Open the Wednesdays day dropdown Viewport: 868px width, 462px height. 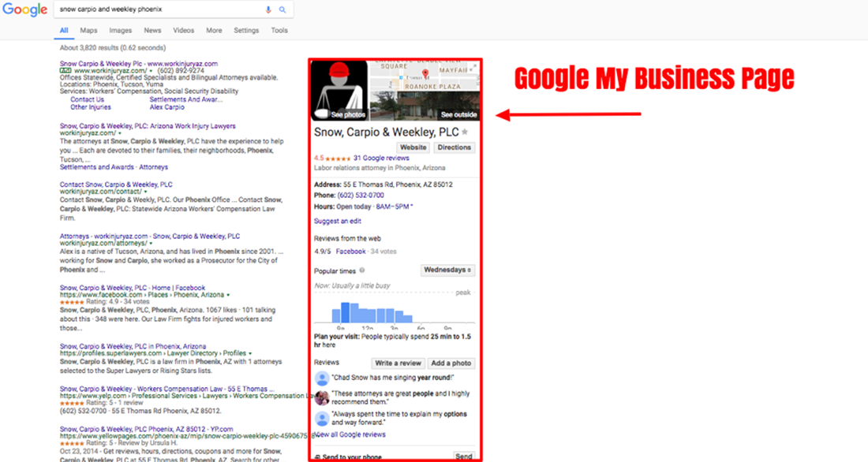coord(448,270)
